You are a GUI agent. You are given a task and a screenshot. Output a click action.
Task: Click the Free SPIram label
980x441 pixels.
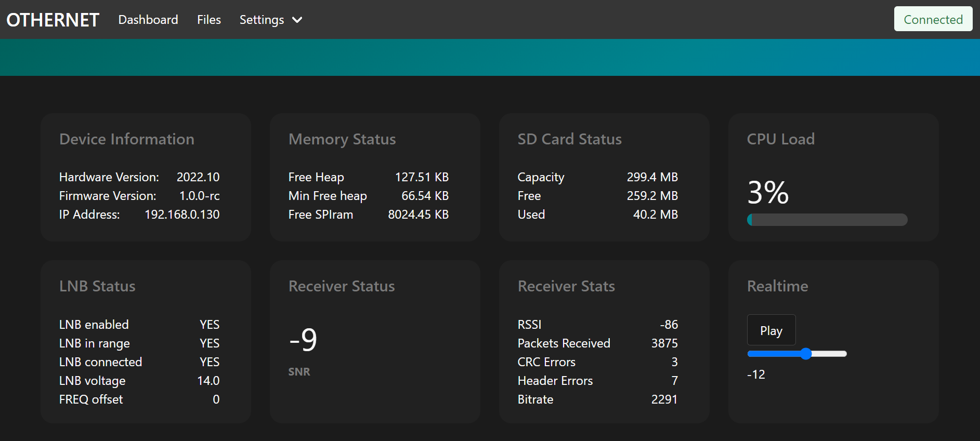(321, 215)
